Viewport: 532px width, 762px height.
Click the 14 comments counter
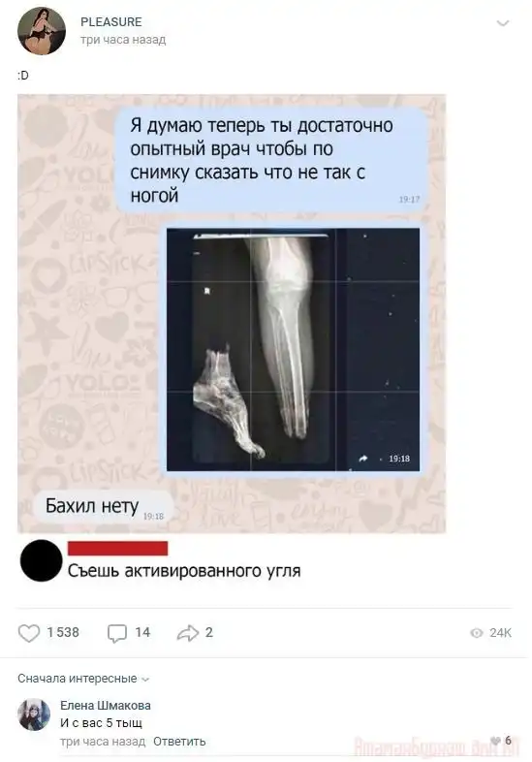point(142,632)
